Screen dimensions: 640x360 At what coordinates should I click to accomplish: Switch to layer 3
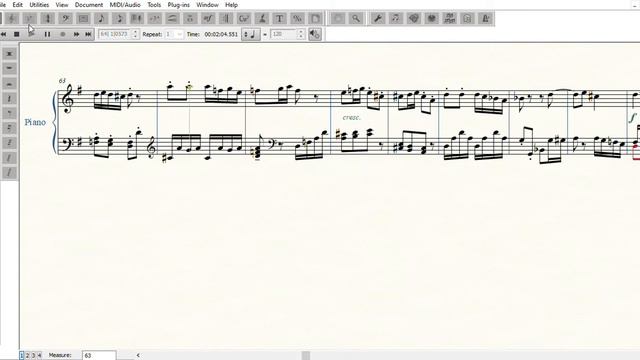(x=34, y=356)
